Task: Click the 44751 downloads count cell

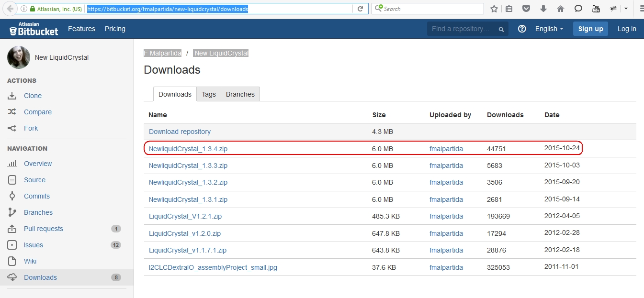Action: [x=497, y=149]
